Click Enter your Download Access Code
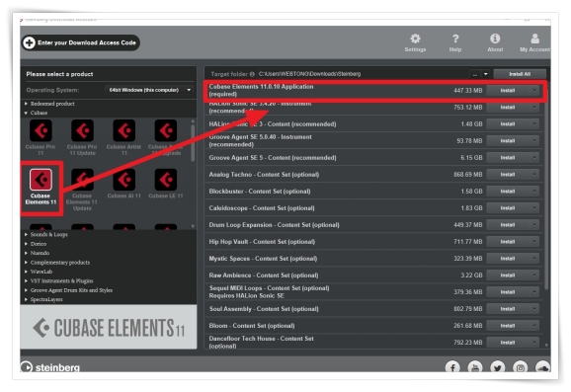 [81, 42]
